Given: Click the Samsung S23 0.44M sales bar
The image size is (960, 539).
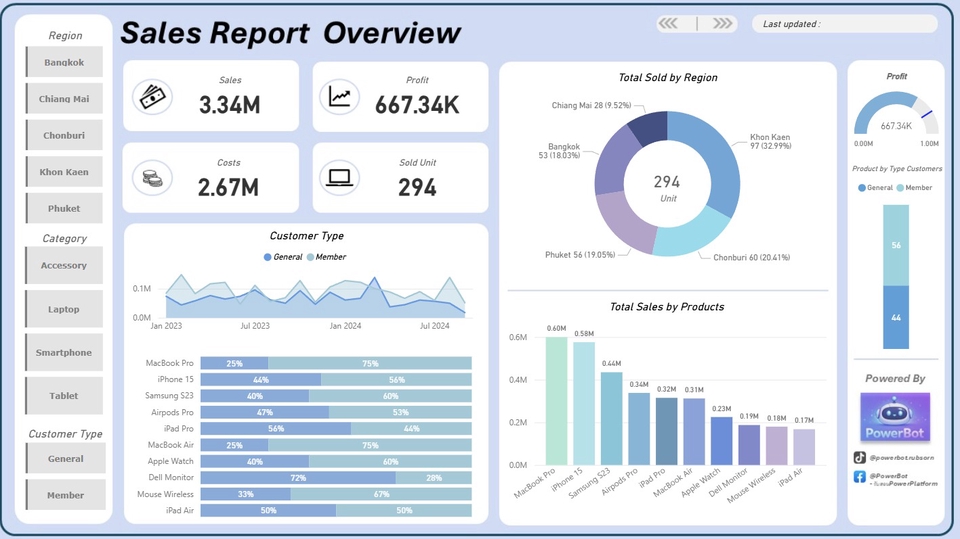Looking at the screenshot, I should [612, 418].
